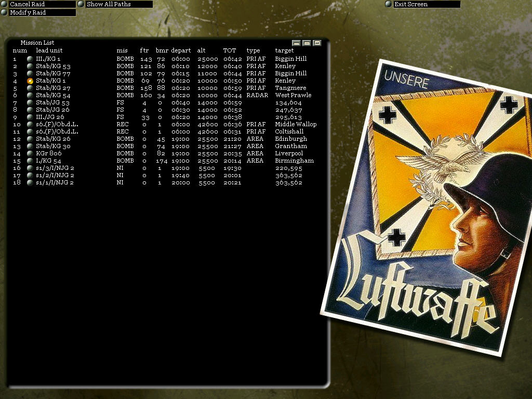Click depart time '19:40' in mission 17
The image size is (532, 399).
pos(180,176)
